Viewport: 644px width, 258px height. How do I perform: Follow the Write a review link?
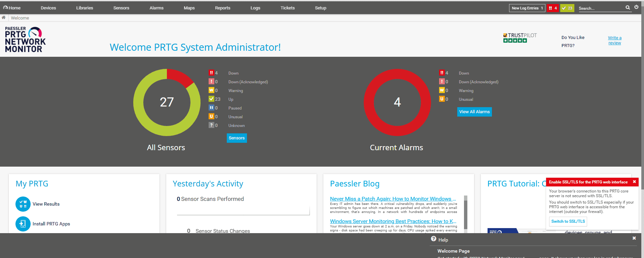[615, 40]
